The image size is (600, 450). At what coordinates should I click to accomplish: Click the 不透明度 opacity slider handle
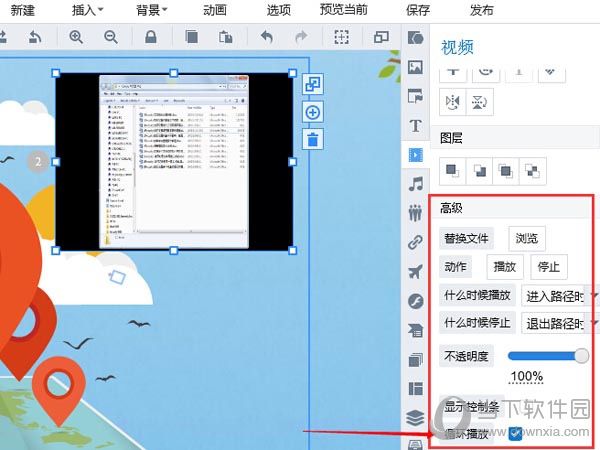(x=581, y=355)
